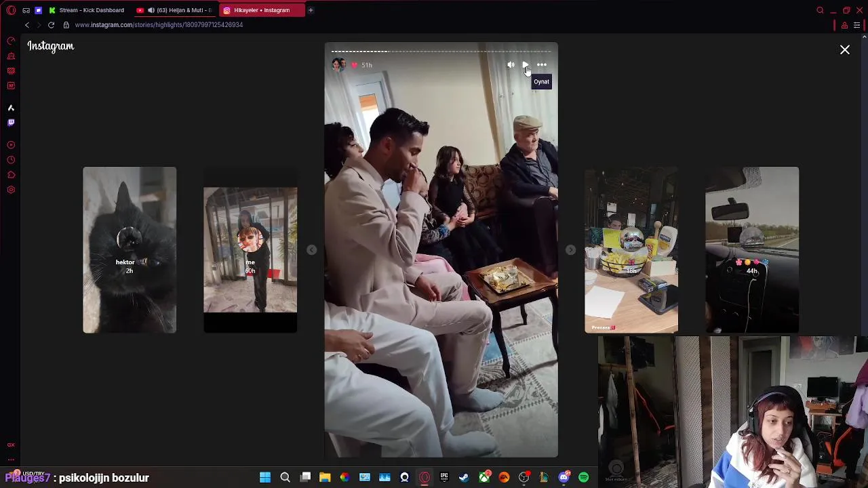Open Spotify from the taskbar
Image resolution: width=868 pixels, height=488 pixels.
tap(584, 477)
